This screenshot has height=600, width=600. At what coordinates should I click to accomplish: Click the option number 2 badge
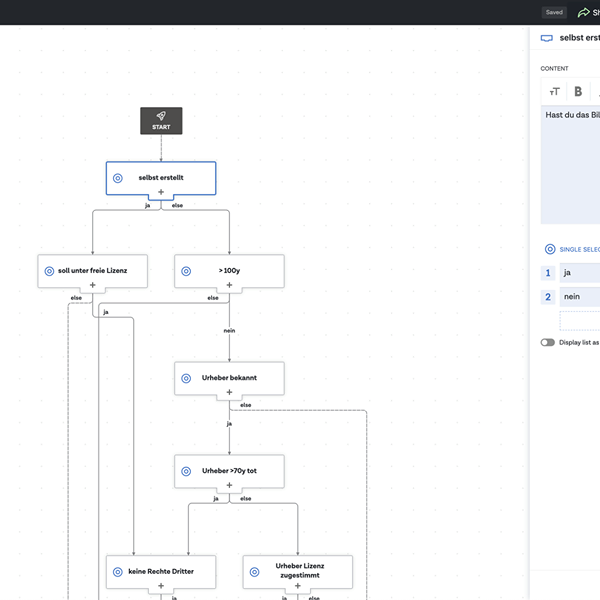click(x=548, y=297)
